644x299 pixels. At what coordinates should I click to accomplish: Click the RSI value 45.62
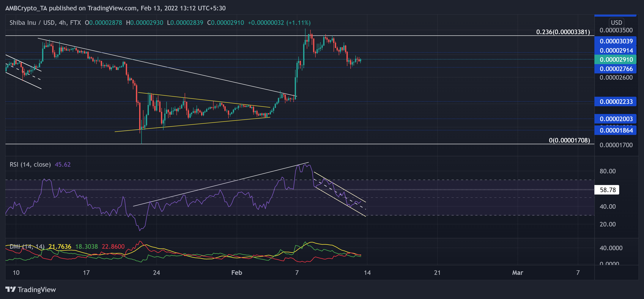coord(63,164)
